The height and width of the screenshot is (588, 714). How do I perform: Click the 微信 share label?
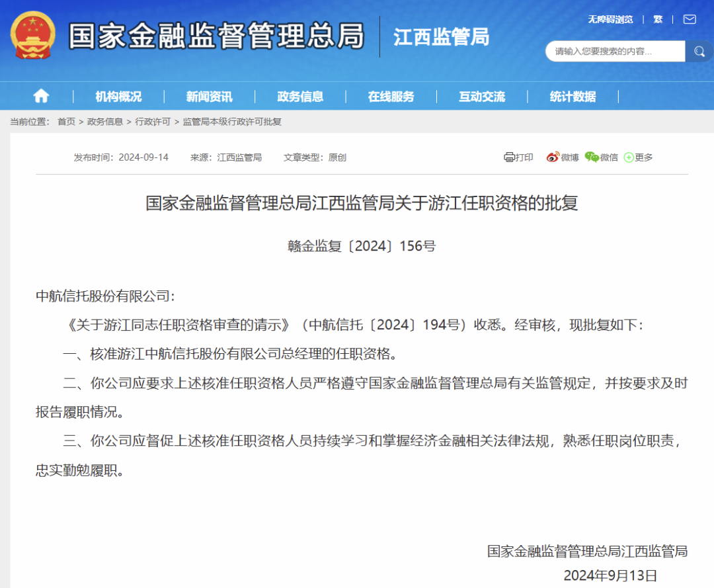[x=609, y=157]
